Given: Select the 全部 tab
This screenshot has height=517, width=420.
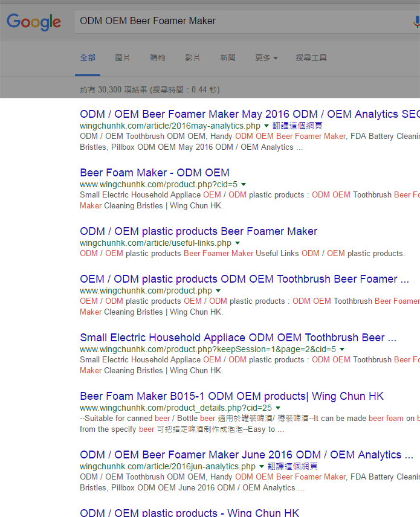Looking at the screenshot, I should point(88,58).
